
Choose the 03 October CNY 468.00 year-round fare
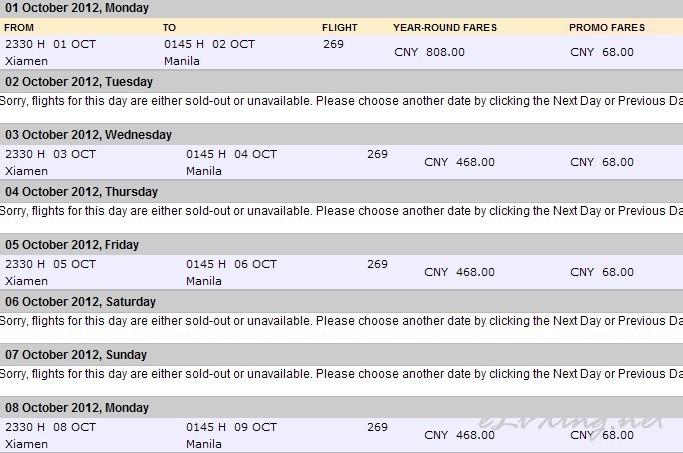[459, 162]
